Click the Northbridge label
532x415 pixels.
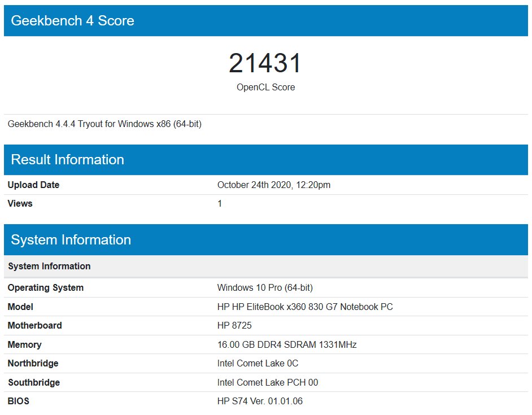[x=33, y=364]
